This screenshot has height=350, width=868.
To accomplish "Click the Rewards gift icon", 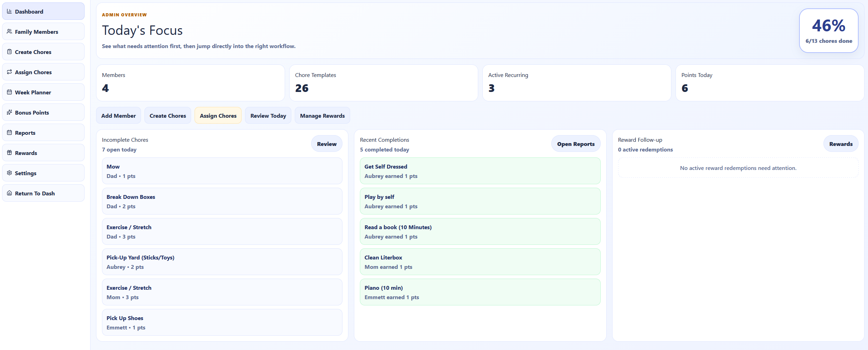I will 9,153.
